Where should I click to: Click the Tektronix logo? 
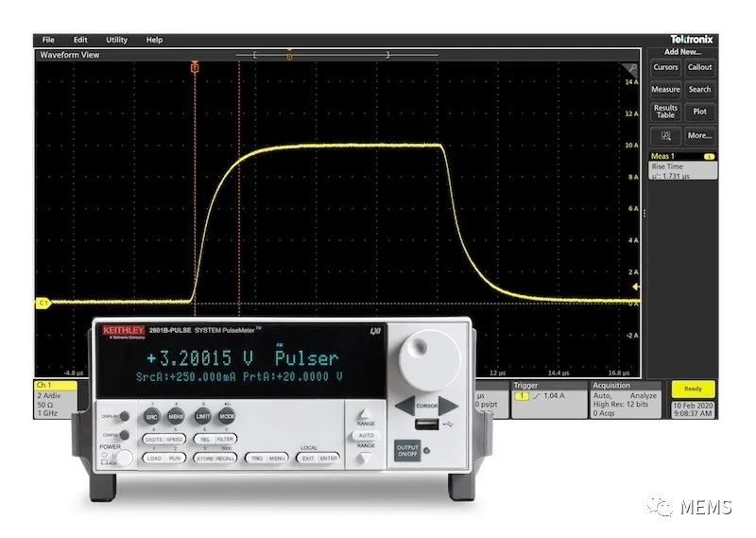(x=692, y=40)
